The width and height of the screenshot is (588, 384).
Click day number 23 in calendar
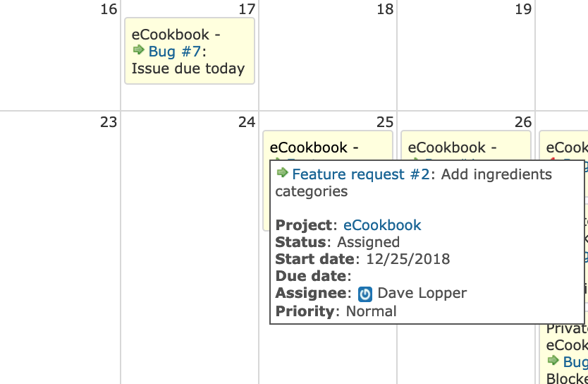click(109, 122)
